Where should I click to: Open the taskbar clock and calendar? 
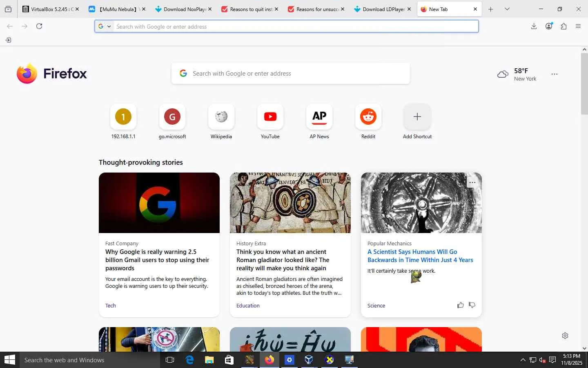pos(571,360)
